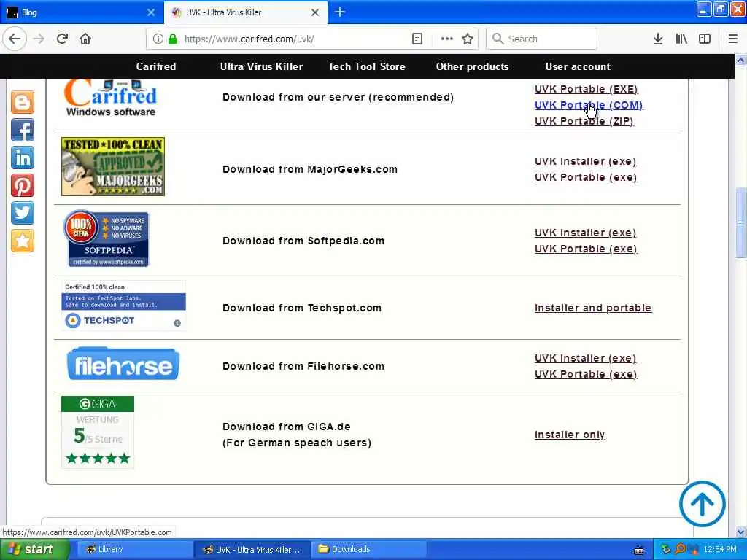This screenshot has height=560, width=747.
Task: Toggle reader view in address bar
Action: coord(417,39)
